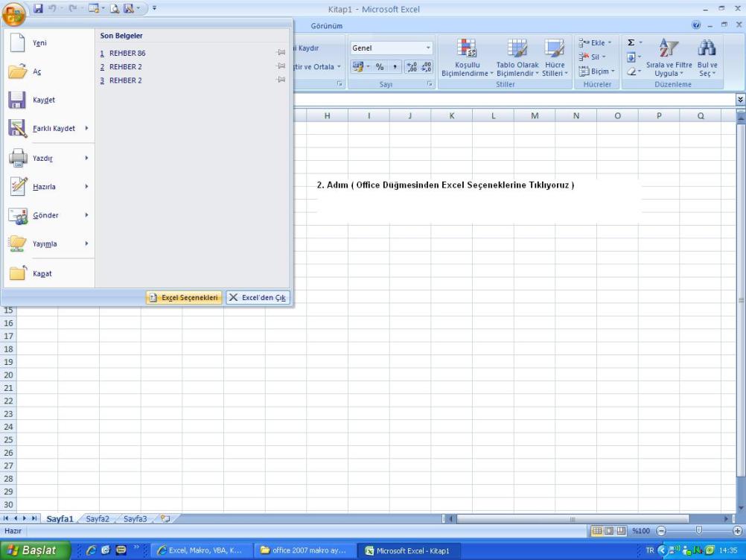Image resolution: width=746 pixels, height=560 pixels.
Task: Click the Insert Worksheet tab icon
Action: (x=165, y=518)
